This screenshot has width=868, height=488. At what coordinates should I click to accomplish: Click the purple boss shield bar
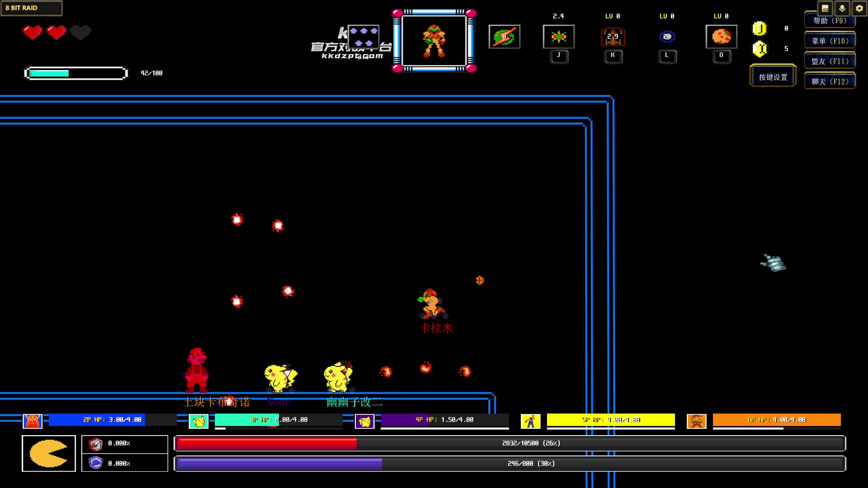pos(510,464)
